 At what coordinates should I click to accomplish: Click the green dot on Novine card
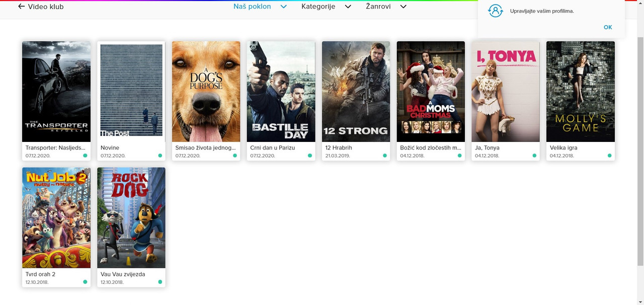tap(160, 156)
